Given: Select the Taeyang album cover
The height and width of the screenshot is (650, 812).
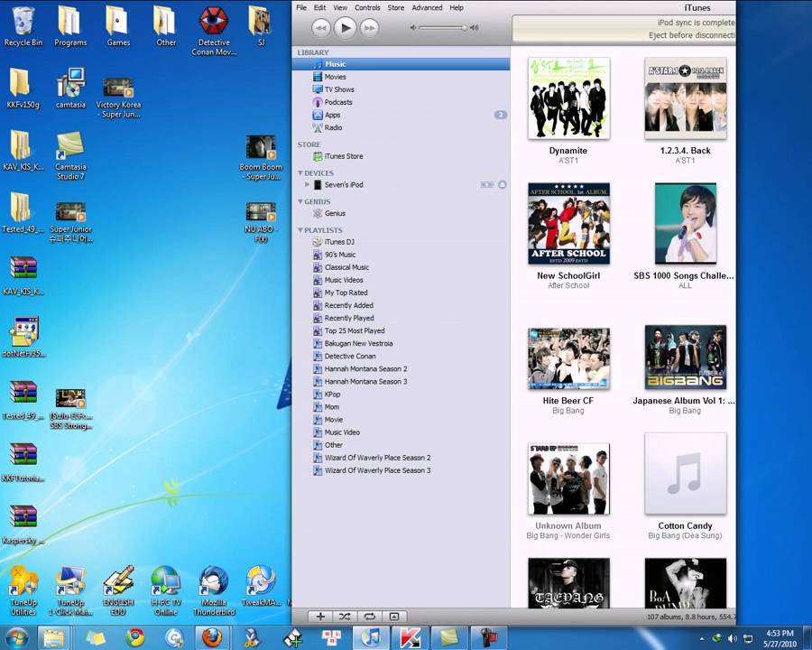Looking at the screenshot, I should tap(568, 583).
